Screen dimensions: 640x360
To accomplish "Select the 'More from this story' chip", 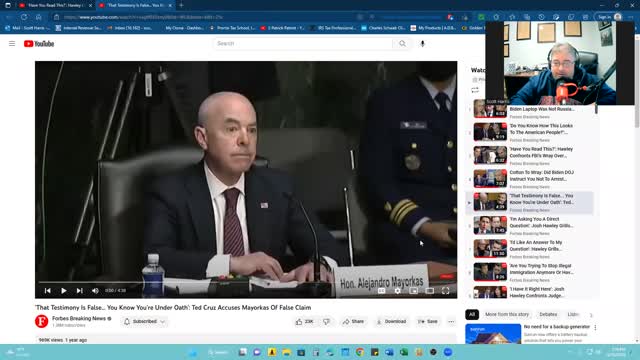I will point(507,314).
